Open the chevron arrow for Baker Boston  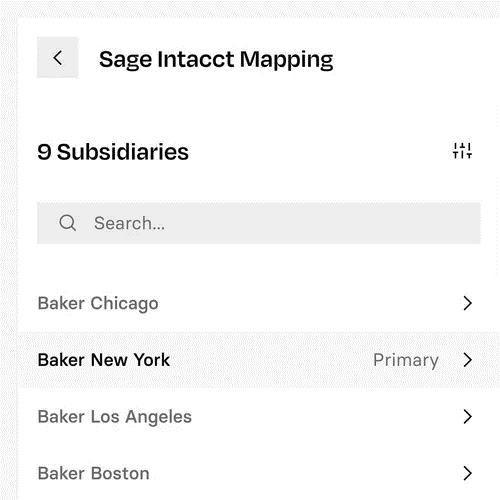468,473
